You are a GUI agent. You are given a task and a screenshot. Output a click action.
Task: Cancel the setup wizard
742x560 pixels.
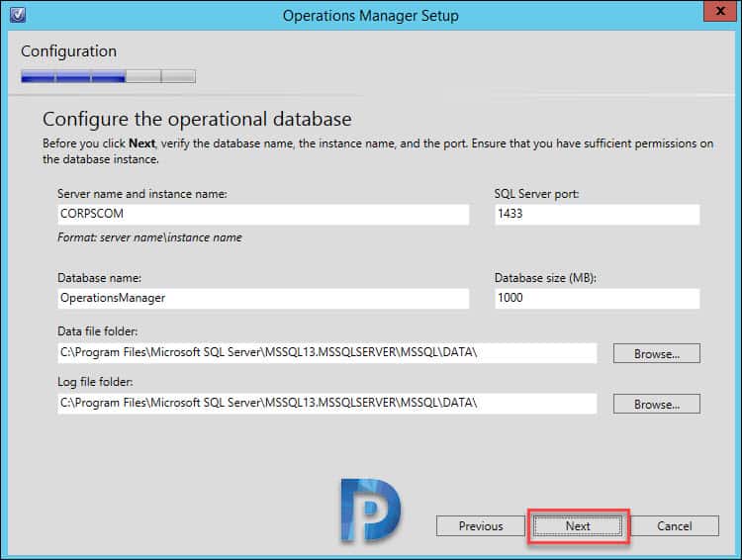coord(675,526)
